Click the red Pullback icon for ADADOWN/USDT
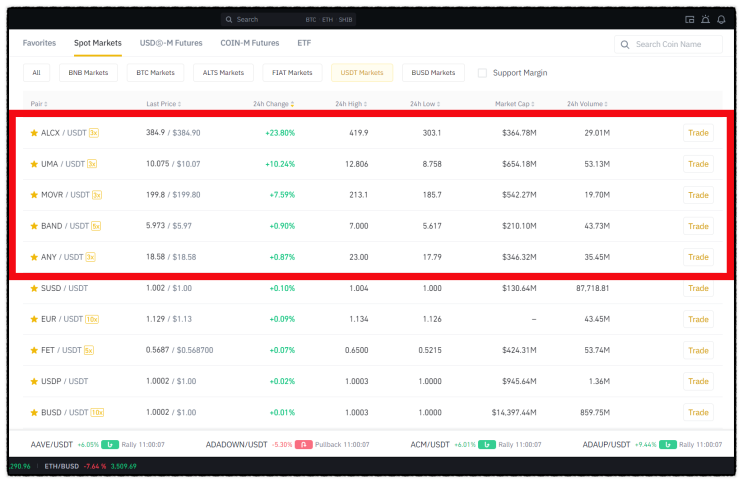This screenshot has width=743, height=483. [x=304, y=445]
